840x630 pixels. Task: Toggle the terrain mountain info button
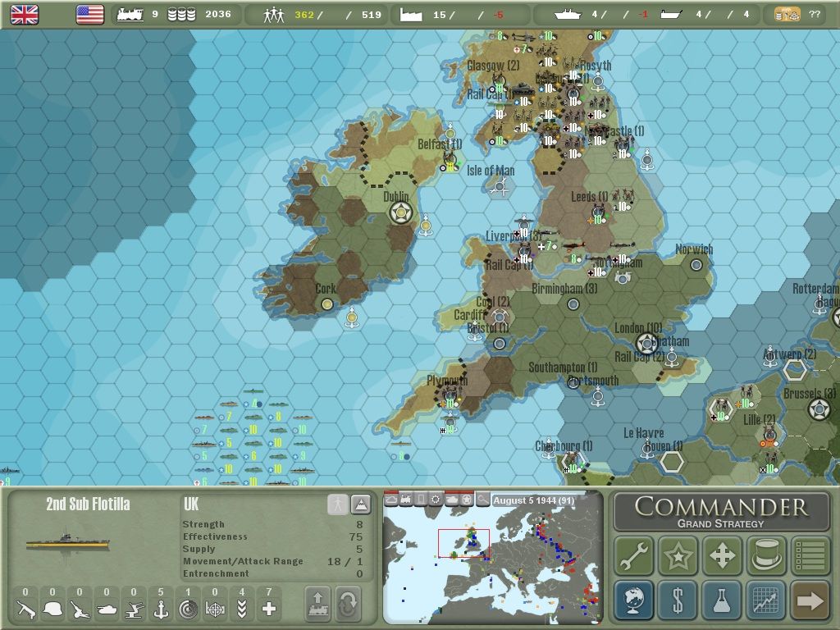point(361,504)
